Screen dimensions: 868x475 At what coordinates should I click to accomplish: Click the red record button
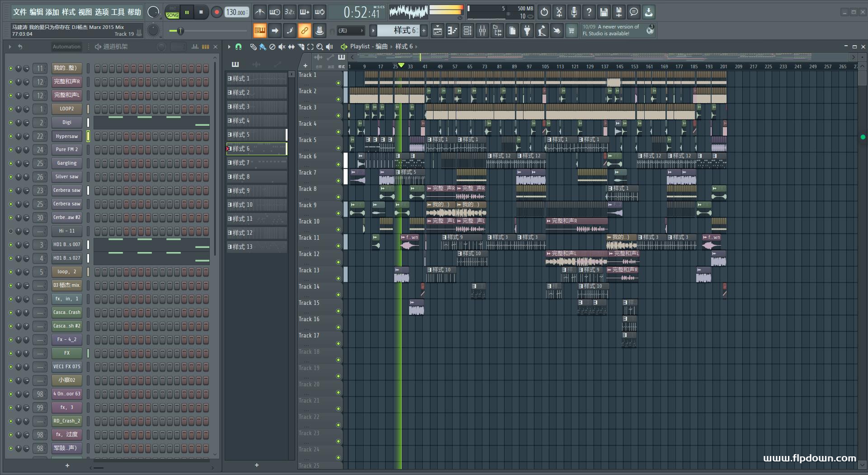click(x=217, y=12)
